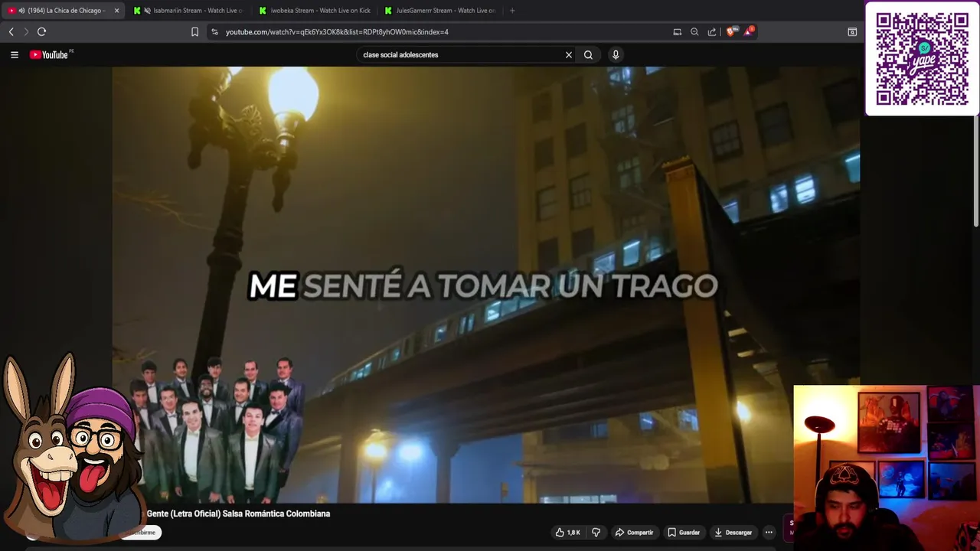The image size is (980, 551).
Task: Share this page via address bar share icon
Action: pos(712,31)
